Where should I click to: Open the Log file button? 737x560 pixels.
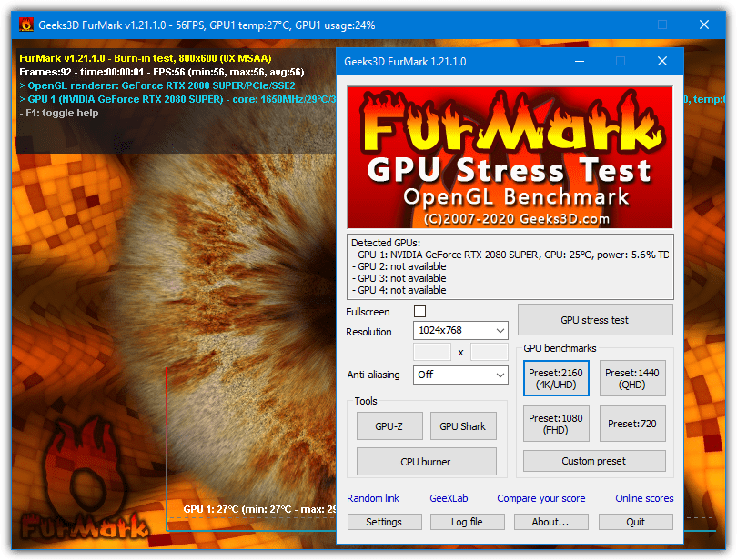tap(467, 522)
